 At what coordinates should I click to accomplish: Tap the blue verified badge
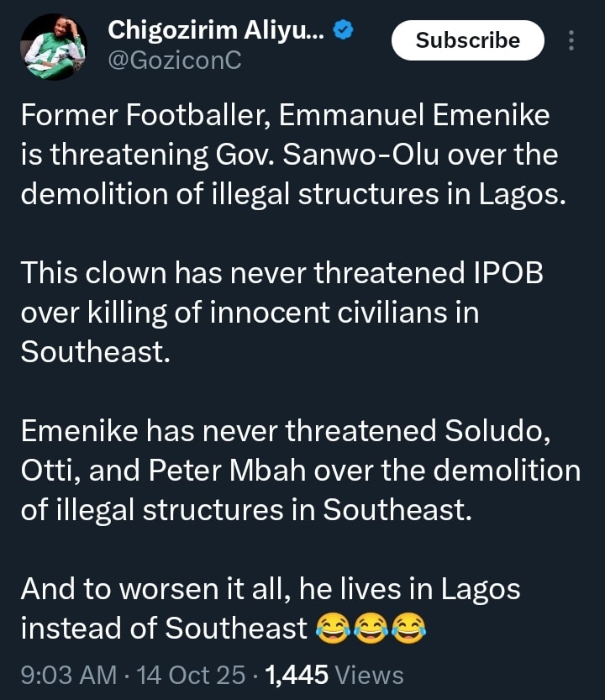(342, 31)
